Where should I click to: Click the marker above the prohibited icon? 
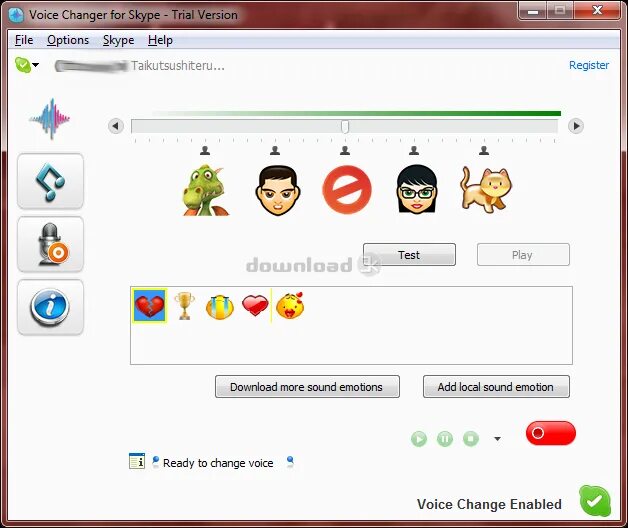click(x=345, y=151)
